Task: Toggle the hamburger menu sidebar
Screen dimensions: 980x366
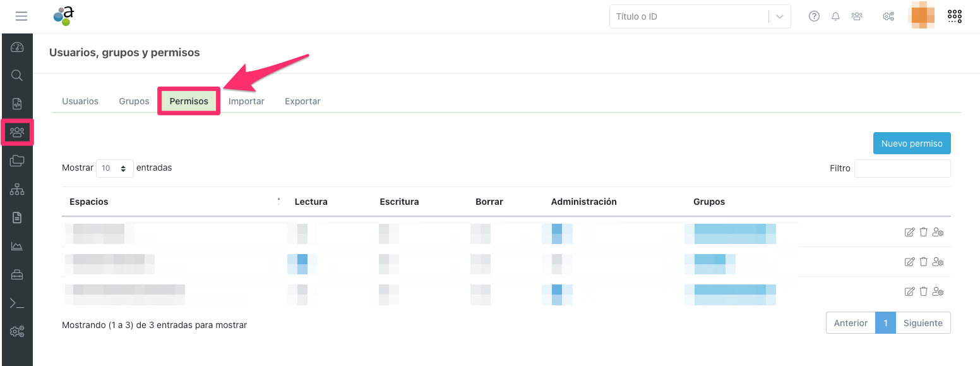Action: coord(21,16)
